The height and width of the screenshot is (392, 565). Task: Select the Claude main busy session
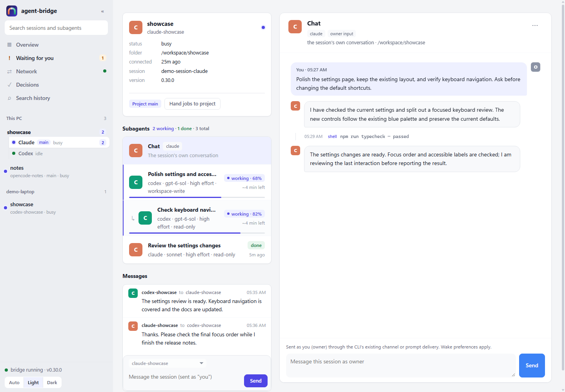coord(59,142)
